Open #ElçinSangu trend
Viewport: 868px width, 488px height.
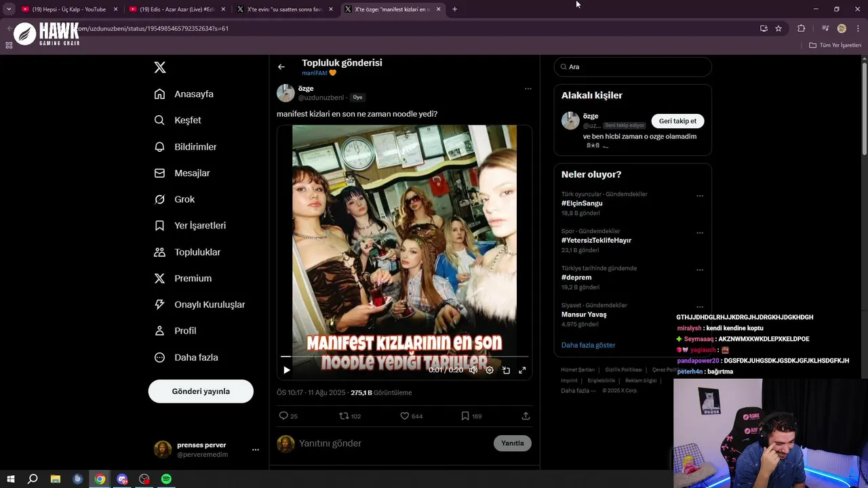582,203
